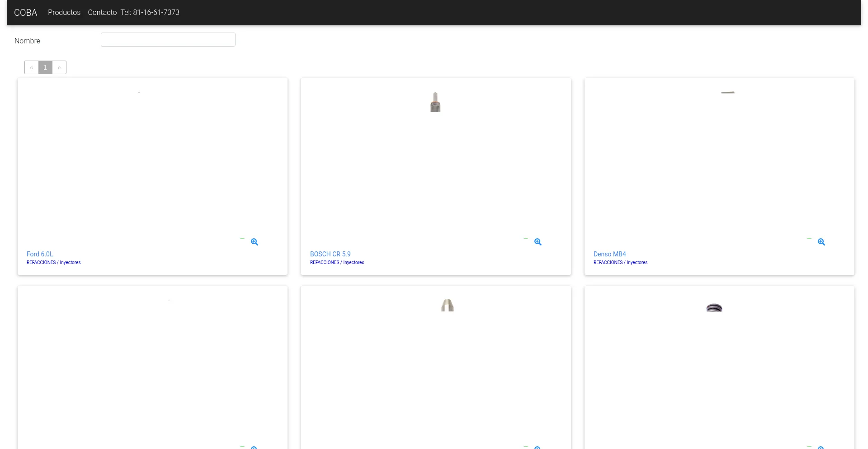Screen dimensions: 868x449
Task: Click the metal nozzle thumbnail in second row
Action: click(448, 306)
